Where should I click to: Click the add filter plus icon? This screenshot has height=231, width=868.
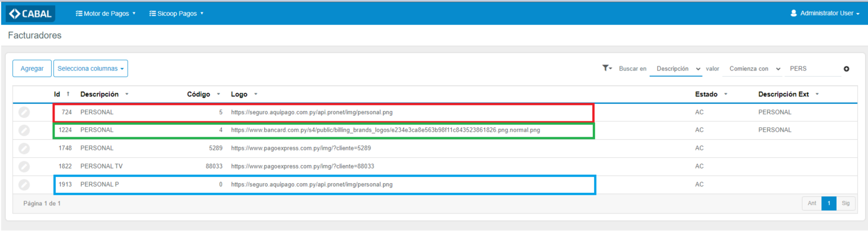tap(846, 69)
